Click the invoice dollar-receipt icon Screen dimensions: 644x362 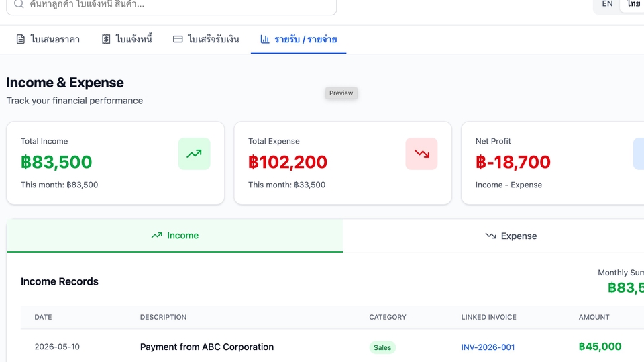pos(106,39)
